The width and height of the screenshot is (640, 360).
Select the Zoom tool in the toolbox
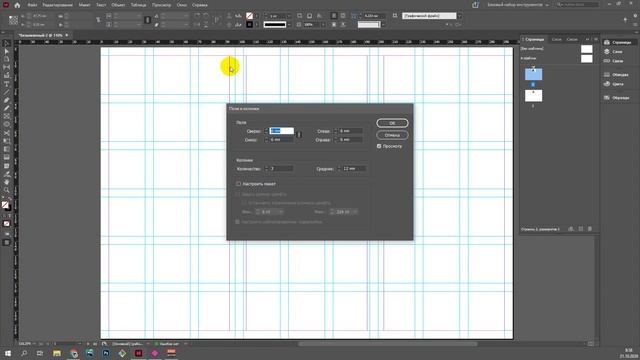[x=7, y=190]
